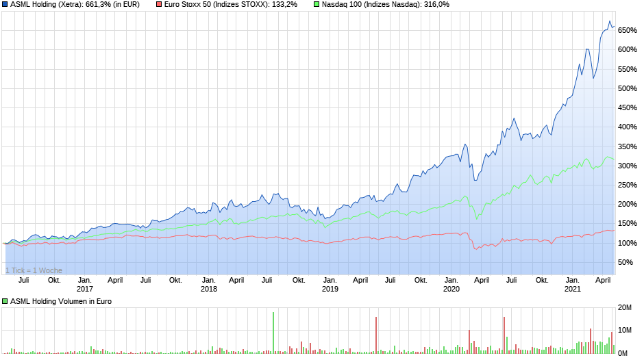Click the 2021 year label on x-axis
This screenshot has height=360, width=644.
(x=573, y=289)
